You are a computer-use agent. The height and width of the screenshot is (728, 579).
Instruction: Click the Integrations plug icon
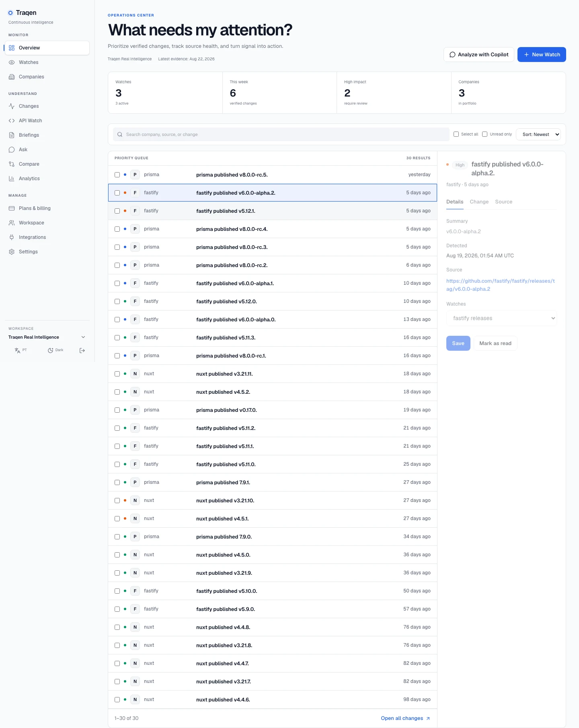[12, 237]
